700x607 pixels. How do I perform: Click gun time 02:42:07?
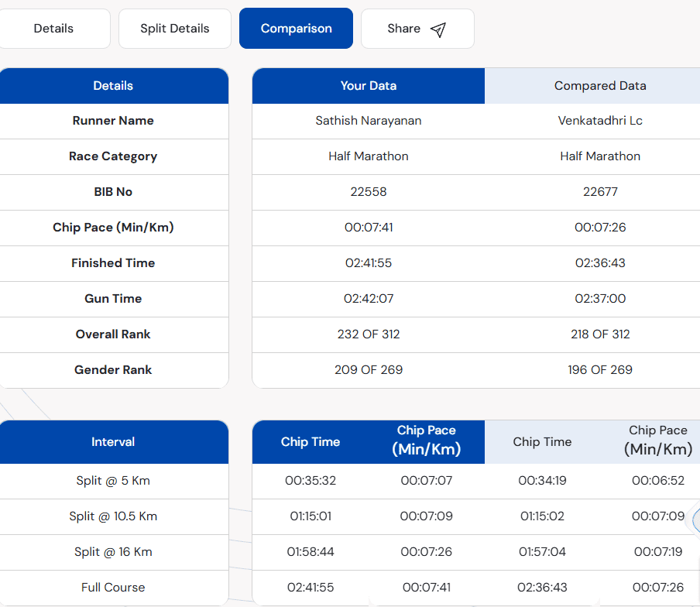pyautogui.click(x=369, y=299)
